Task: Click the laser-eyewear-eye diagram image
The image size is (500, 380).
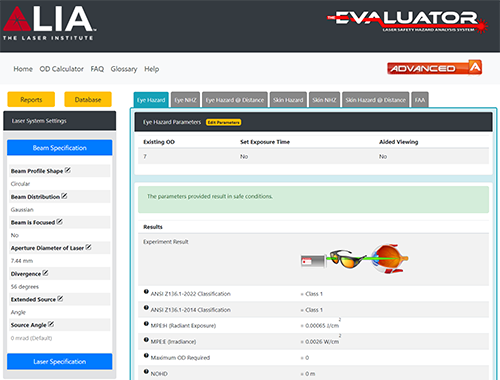Action: (x=354, y=259)
